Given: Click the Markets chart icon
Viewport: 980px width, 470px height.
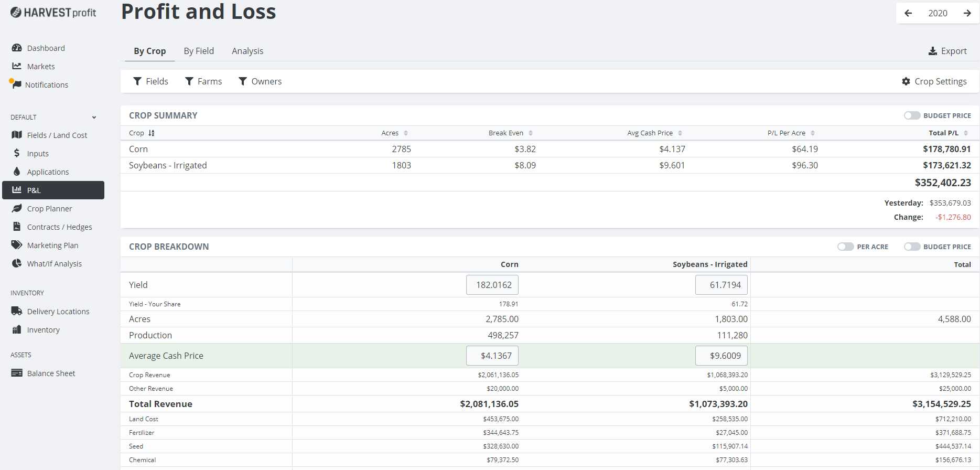Looking at the screenshot, I should (17, 66).
